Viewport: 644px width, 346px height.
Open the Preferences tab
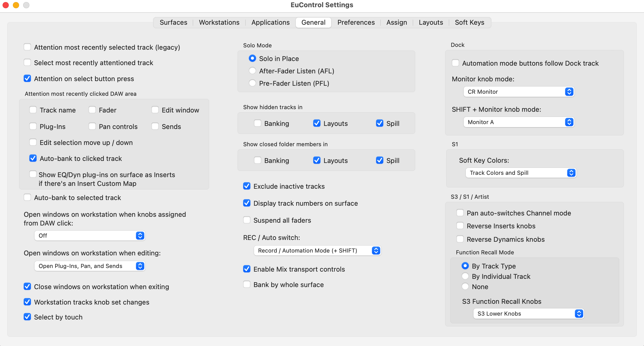pos(356,22)
